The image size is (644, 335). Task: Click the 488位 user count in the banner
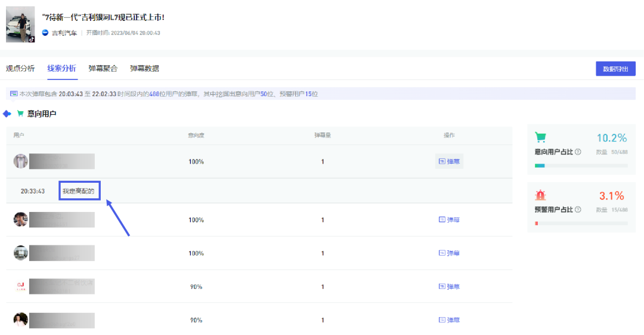click(x=154, y=94)
